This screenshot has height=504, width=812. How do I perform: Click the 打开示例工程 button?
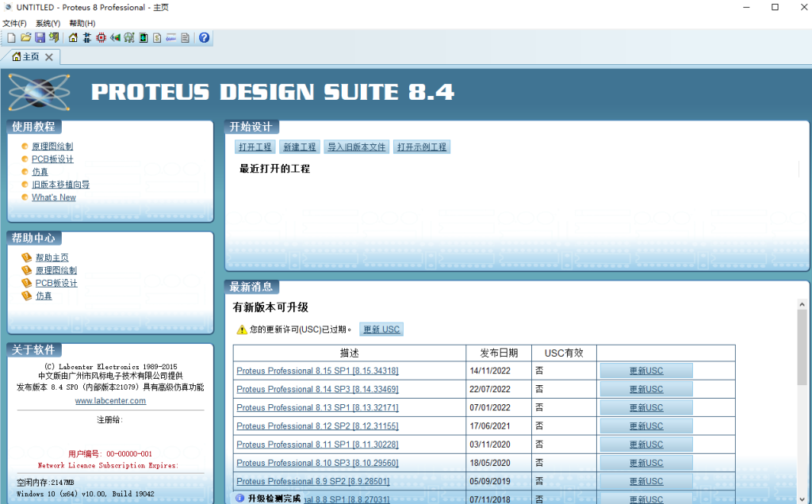(x=422, y=147)
